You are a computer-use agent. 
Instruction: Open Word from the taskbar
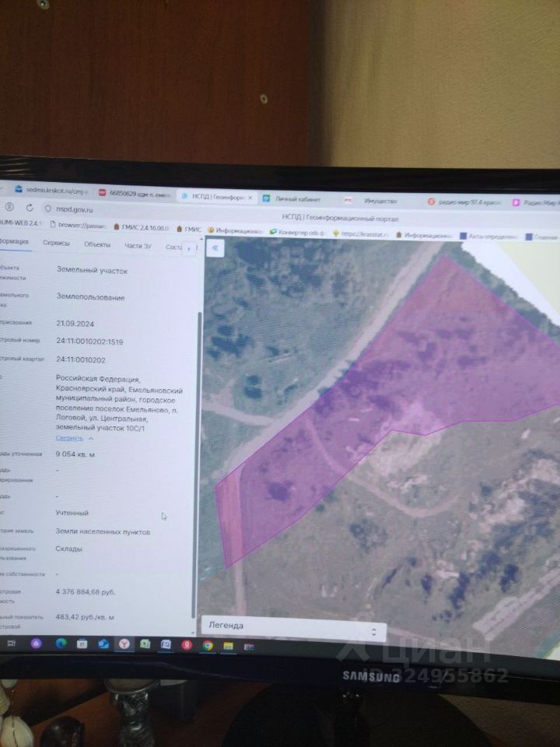tap(166, 645)
